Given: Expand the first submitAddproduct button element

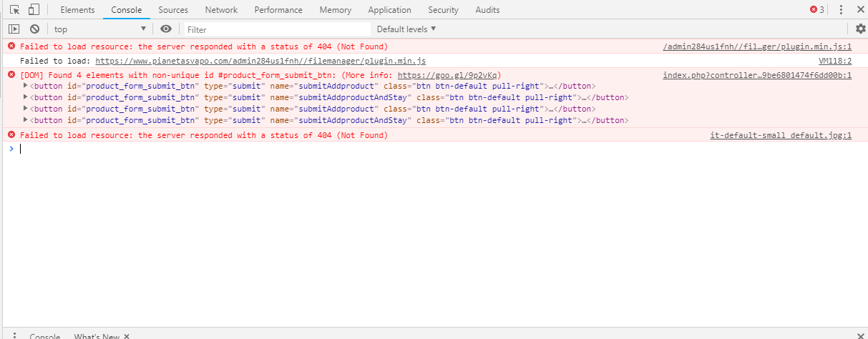Looking at the screenshot, I should (26, 86).
